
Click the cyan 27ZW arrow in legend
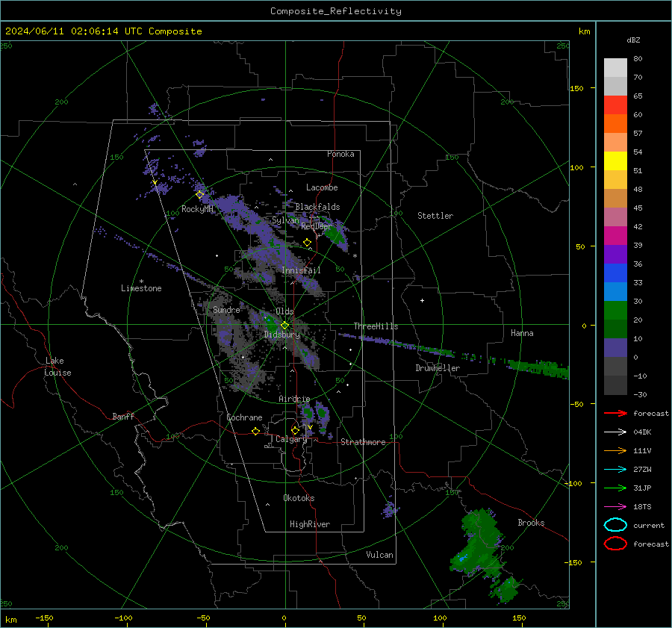(615, 470)
